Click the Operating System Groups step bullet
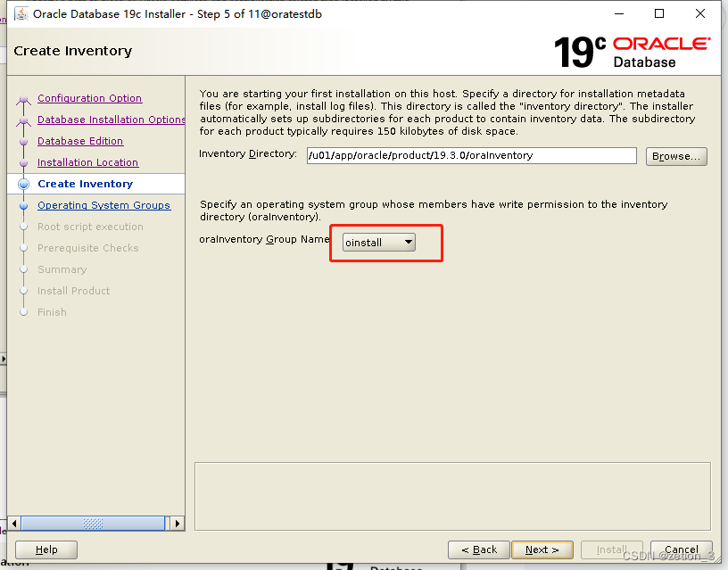728x570 pixels. tap(24, 206)
